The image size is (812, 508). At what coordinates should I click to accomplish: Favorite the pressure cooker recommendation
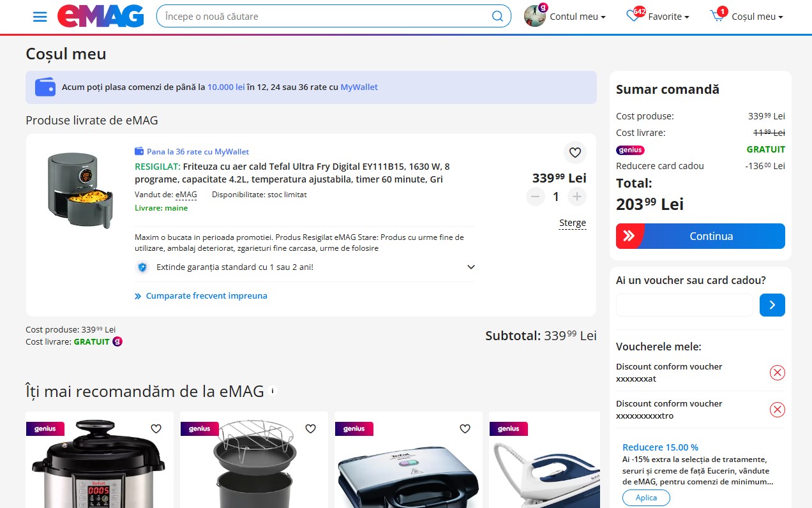pyautogui.click(x=156, y=429)
